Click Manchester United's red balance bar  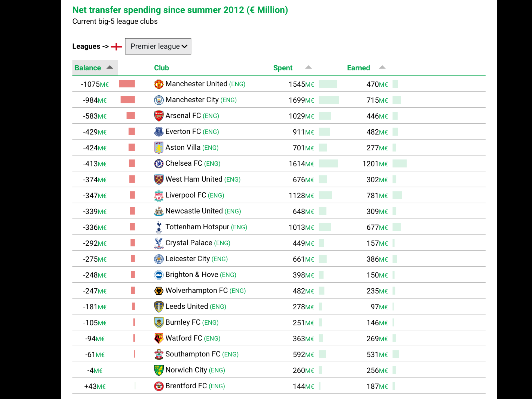pyautogui.click(x=127, y=84)
